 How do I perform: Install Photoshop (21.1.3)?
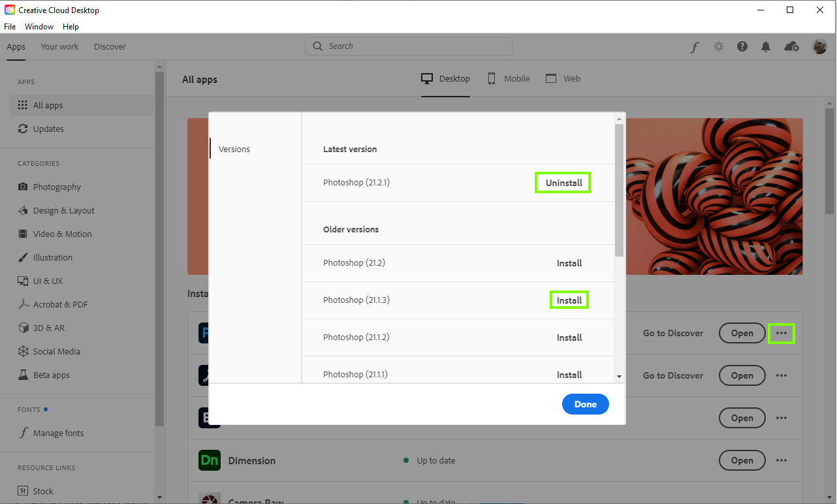pos(569,300)
